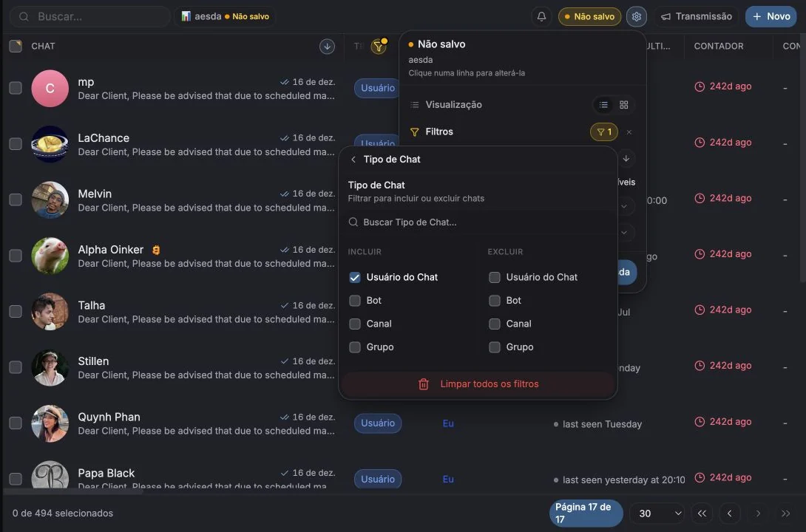Open the mp avatar

pos(50,89)
